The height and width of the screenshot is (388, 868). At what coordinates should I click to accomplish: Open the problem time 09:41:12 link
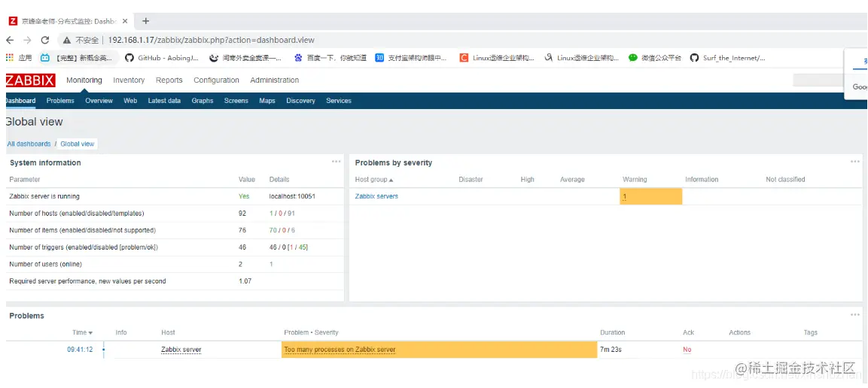coord(81,350)
